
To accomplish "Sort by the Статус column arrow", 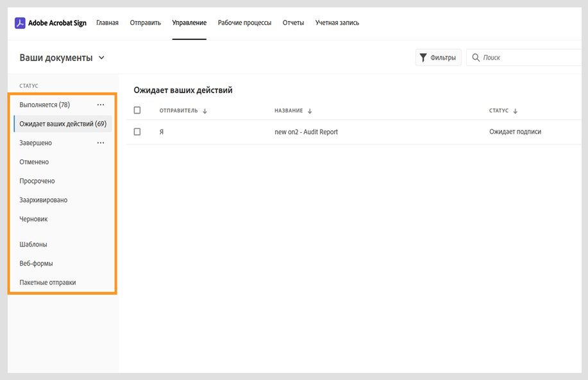I will [x=515, y=111].
